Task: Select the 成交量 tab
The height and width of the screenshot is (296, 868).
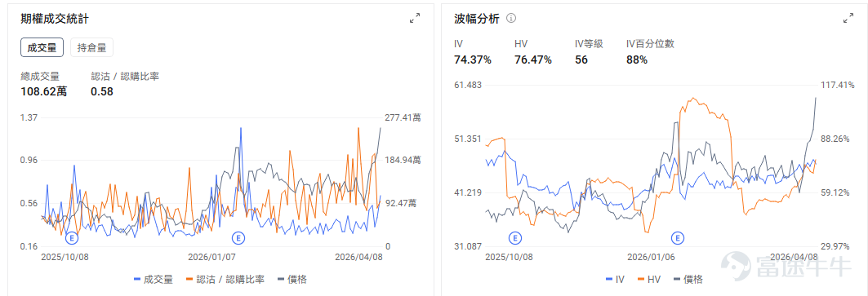Action: pyautogui.click(x=42, y=47)
